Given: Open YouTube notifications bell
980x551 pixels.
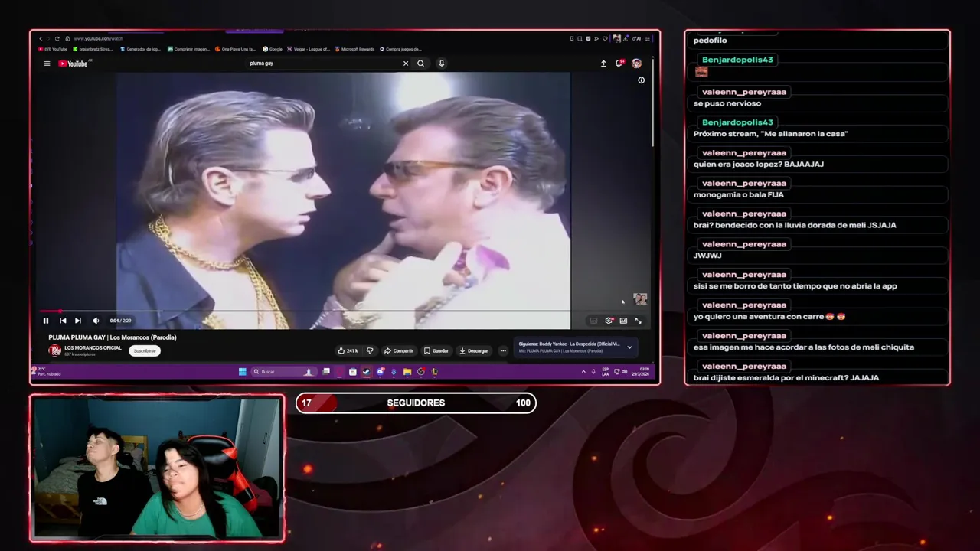Looking at the screenshot, I should pyautogui.click(x=619, y=64).
